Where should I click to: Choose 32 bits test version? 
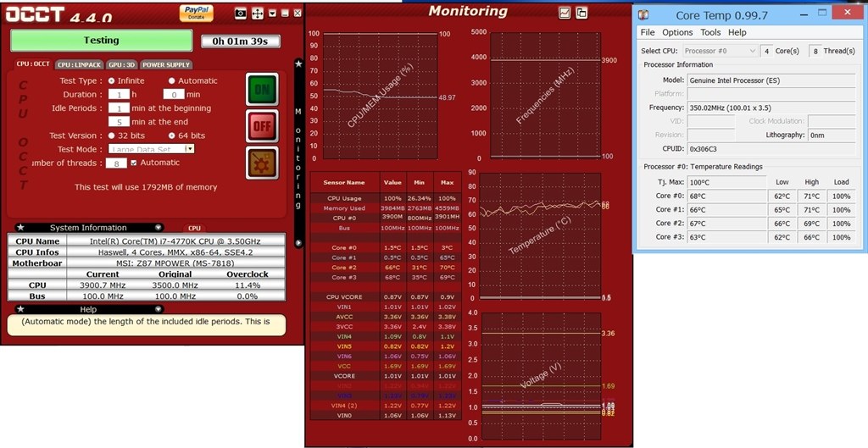pyautogui.click(x=111, y=136)
